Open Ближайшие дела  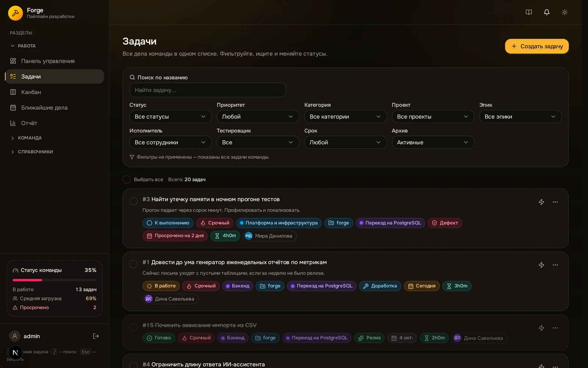point(54,107)
